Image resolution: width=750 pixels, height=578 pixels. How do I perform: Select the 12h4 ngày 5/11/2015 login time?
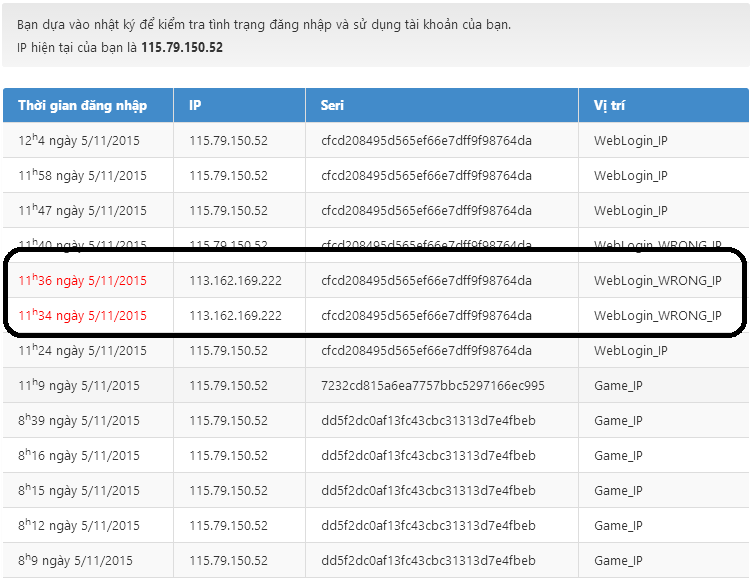[79, 141]
